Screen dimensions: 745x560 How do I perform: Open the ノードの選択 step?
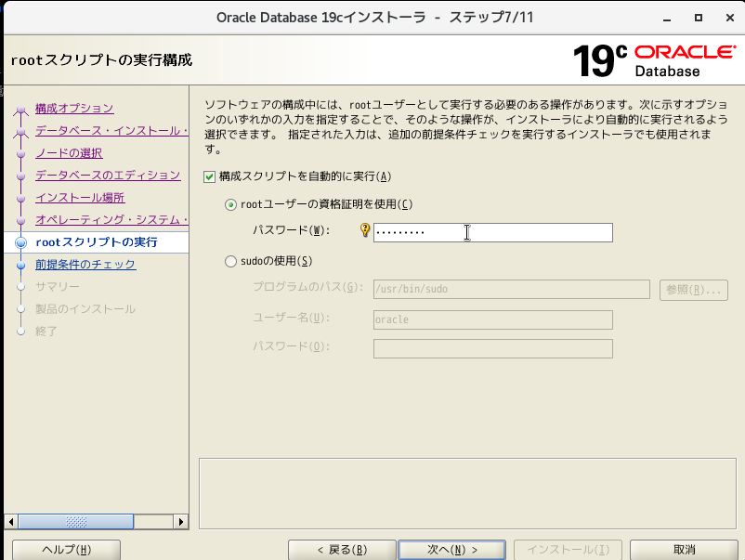point(69,153)
